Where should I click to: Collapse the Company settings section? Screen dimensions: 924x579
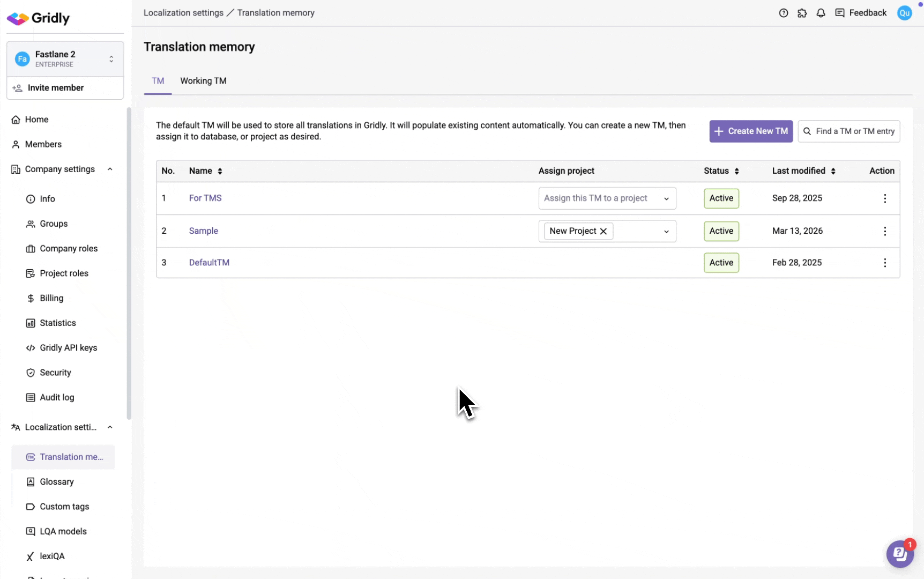tap(110, 169)
